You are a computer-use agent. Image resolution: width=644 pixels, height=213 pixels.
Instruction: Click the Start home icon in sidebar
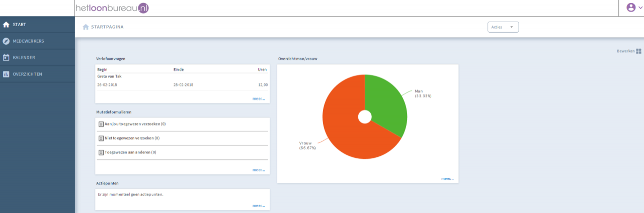click(x=6, y=25)
